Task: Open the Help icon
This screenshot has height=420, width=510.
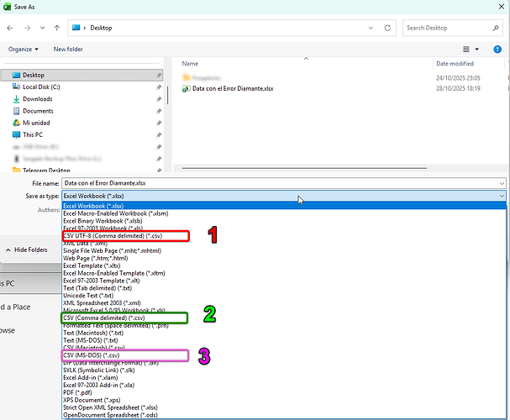Action: click(x=497, y=49)
